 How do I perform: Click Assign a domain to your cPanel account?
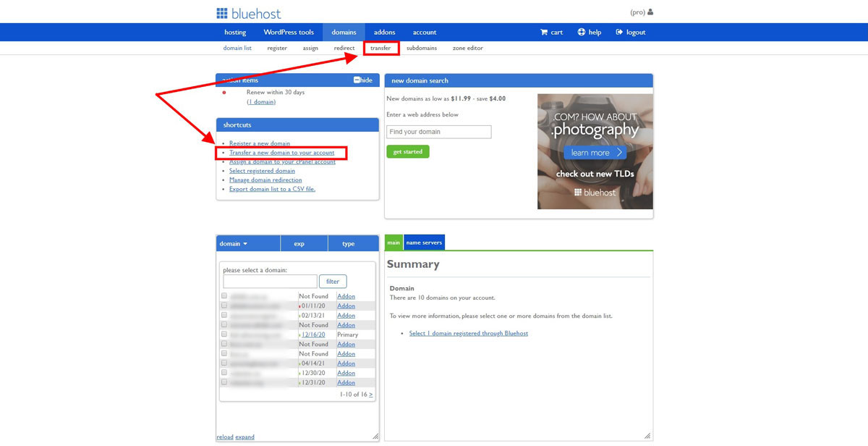tap(282, 161)
